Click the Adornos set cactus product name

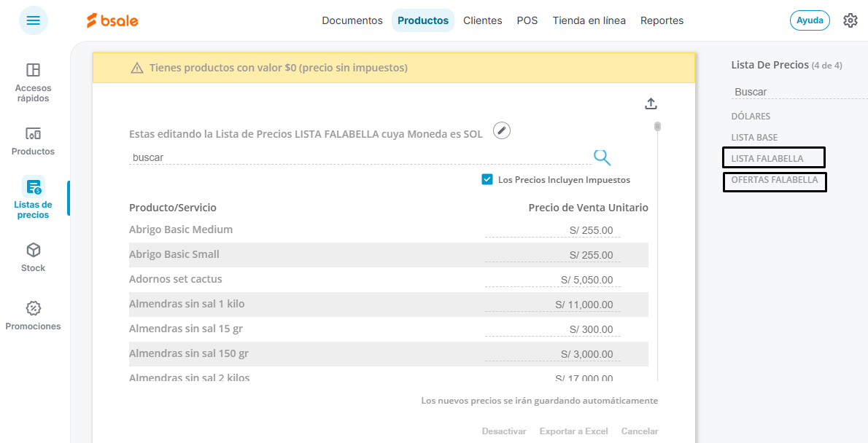[x=176, y=279]
